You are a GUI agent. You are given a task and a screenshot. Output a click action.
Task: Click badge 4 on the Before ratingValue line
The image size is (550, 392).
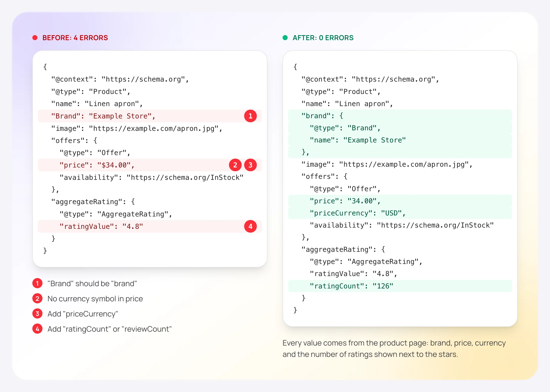coord(250,226)
